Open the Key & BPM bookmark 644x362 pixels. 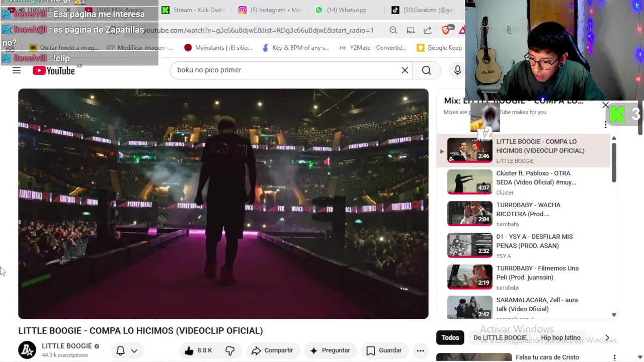[296, 48]
